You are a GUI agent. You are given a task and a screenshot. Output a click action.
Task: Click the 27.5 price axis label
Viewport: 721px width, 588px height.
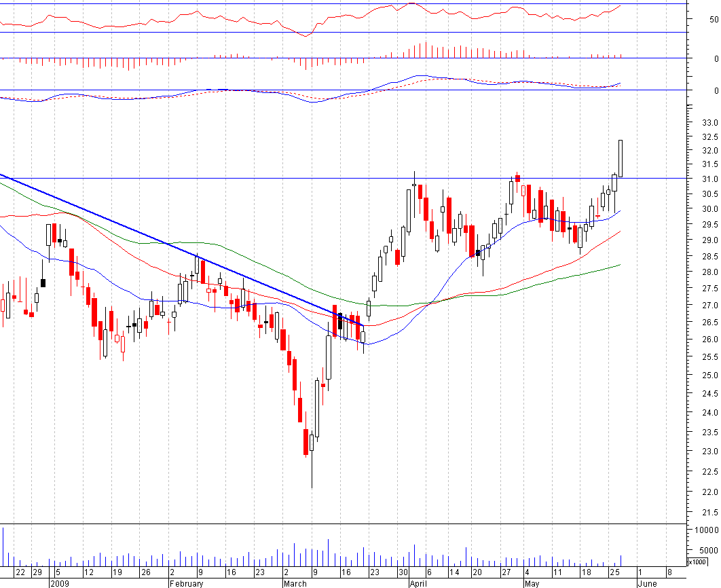[x=709, y=289]
